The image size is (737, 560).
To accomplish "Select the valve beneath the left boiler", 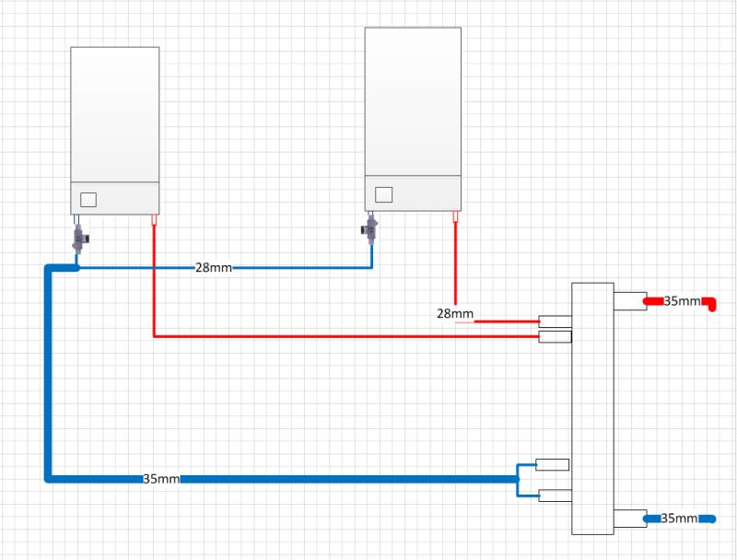I will coord(80,239).
